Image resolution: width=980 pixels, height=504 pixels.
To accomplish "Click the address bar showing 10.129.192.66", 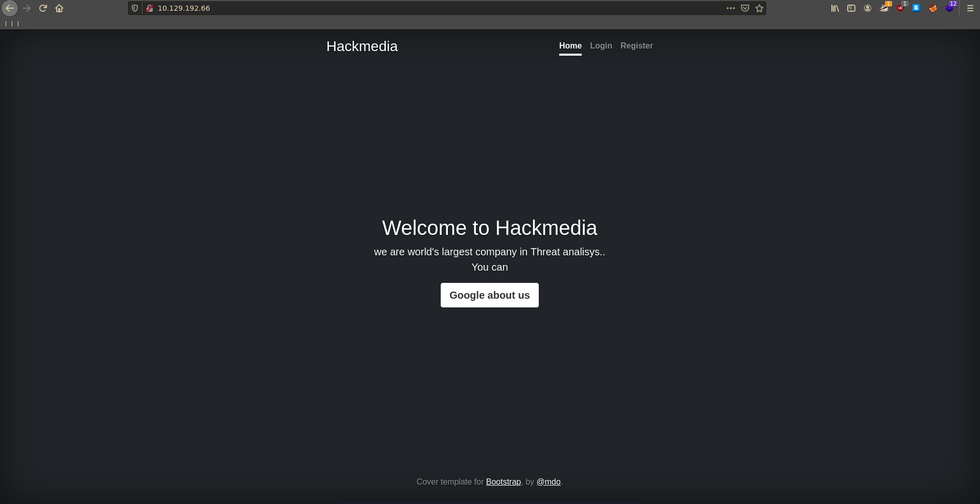I will tap(409, 8).
